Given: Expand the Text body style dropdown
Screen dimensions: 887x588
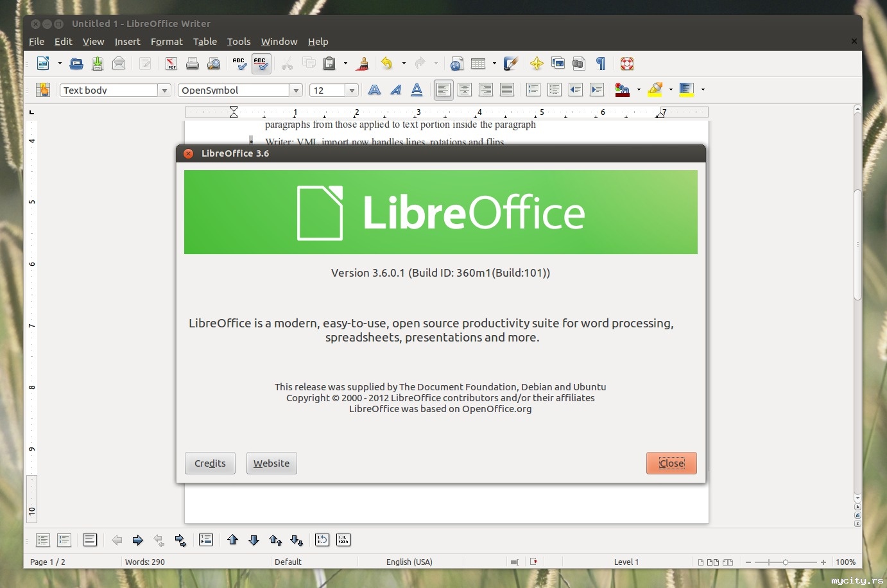Looking at the screenshot, I should (x=164, y=91).
